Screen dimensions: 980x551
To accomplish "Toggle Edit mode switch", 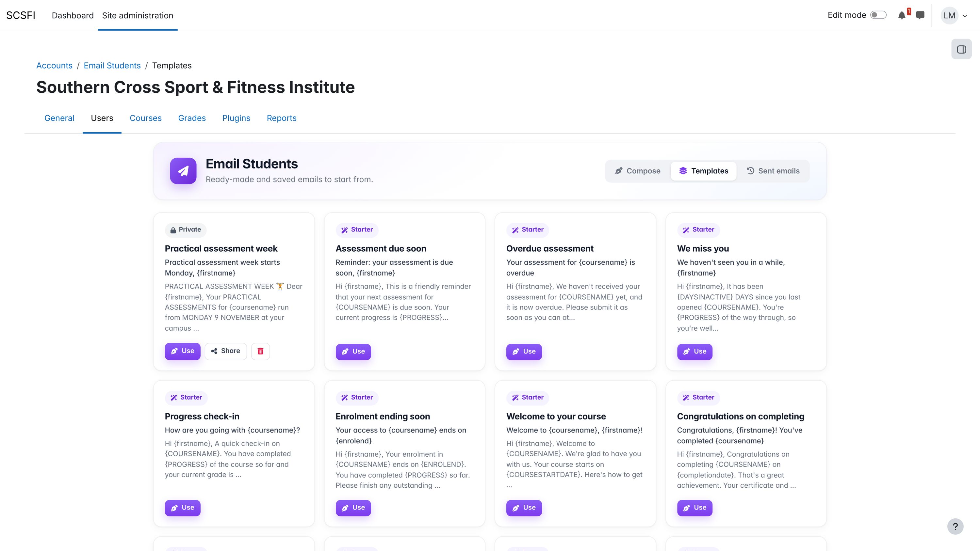I will coord(878,15).
